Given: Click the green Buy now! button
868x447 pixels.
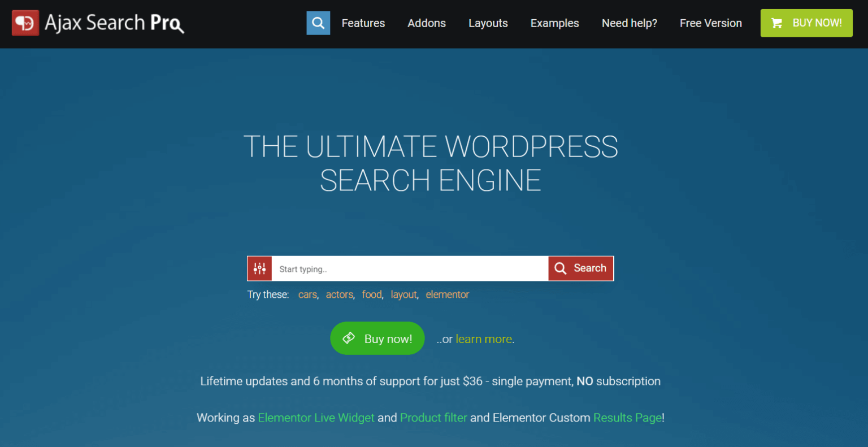Looking at the screenshot, I should (x=377, y=338).
